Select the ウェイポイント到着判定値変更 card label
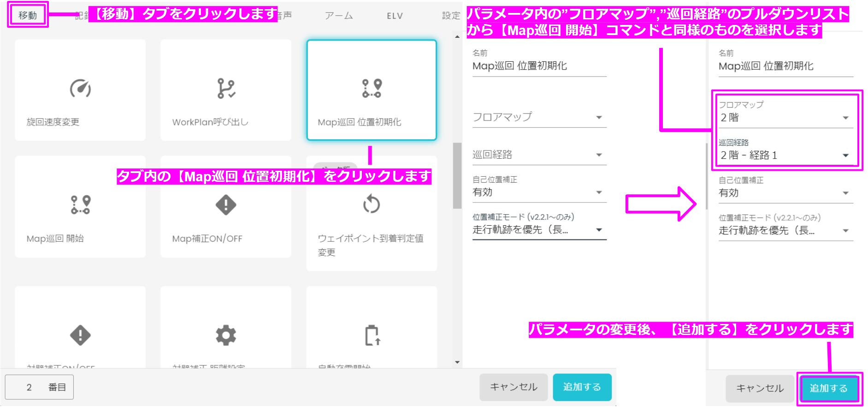Viewport: 868px width, 407px height. [371, 245]
